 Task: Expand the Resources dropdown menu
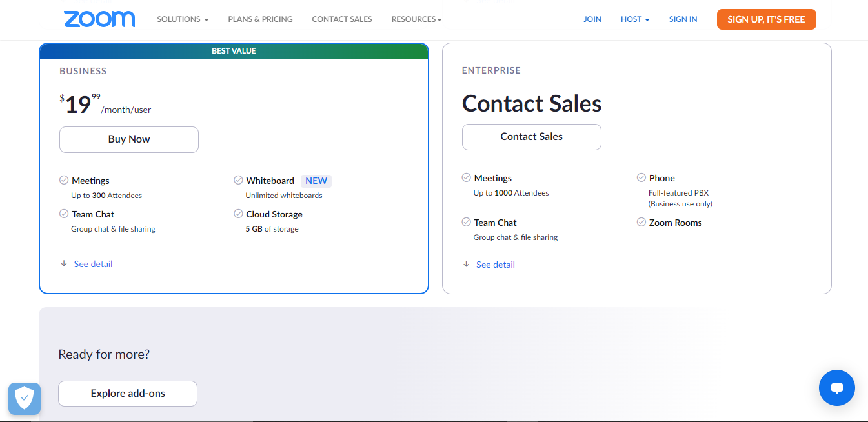(x=416, y=19)
